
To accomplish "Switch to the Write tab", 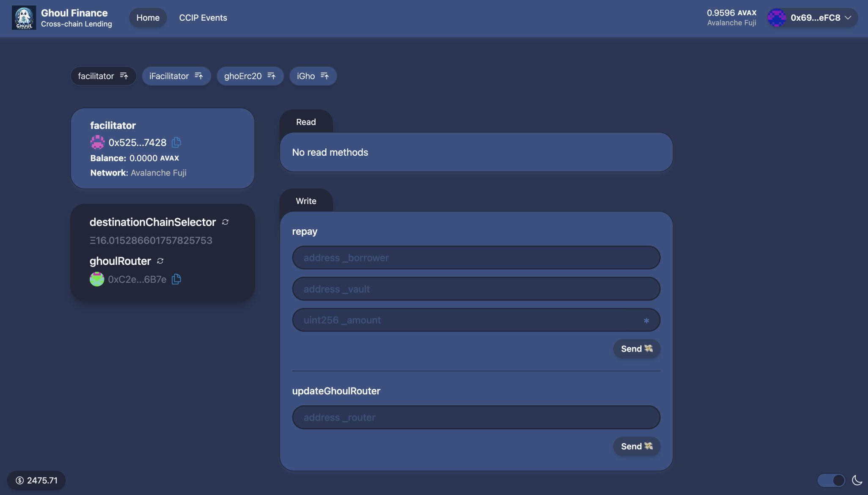I will [x=306, y=201].
